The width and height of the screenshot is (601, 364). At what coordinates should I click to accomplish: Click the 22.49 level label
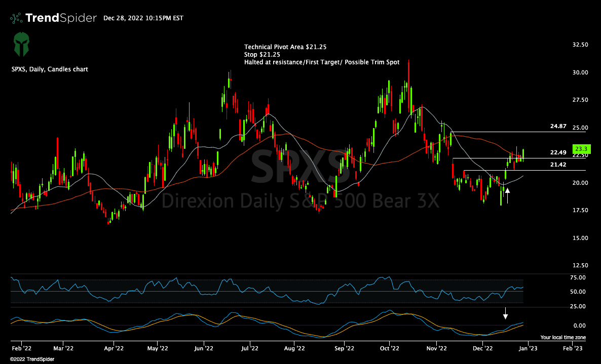558,152
